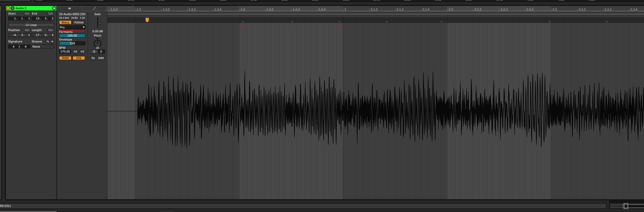Click the save default clip icon
This screenshot has height=212, width=644.
54,8
